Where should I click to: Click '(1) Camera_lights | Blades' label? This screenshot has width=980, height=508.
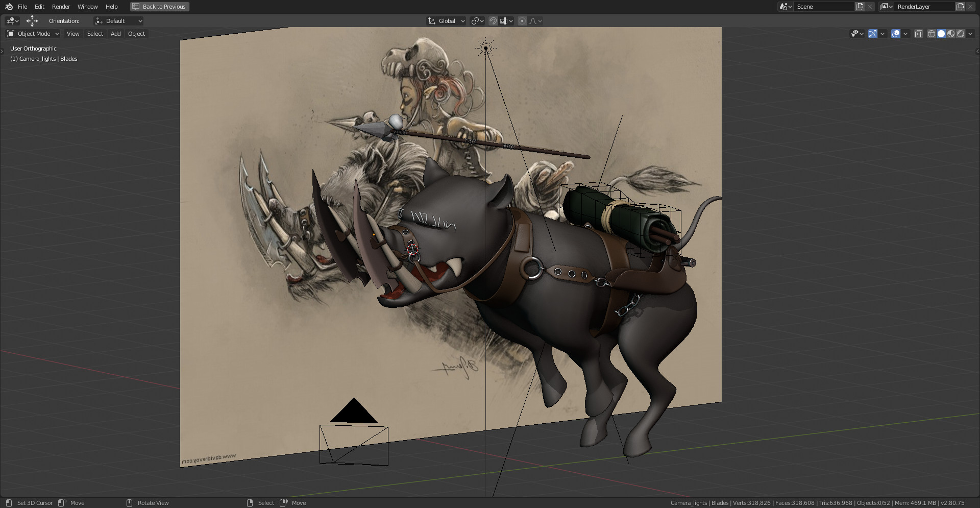pyautogui.click(x=44, y=59)
